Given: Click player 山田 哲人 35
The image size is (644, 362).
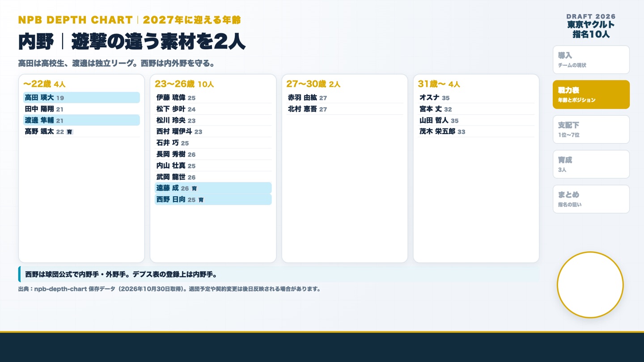Looking at the screenshot, I should tap(476, 120).
